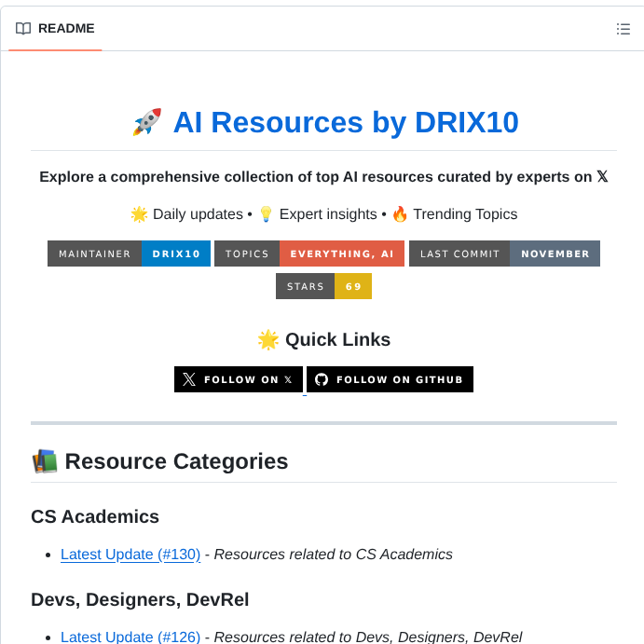
Task: Click the Quick Links heading text
Action: [337, 339]
